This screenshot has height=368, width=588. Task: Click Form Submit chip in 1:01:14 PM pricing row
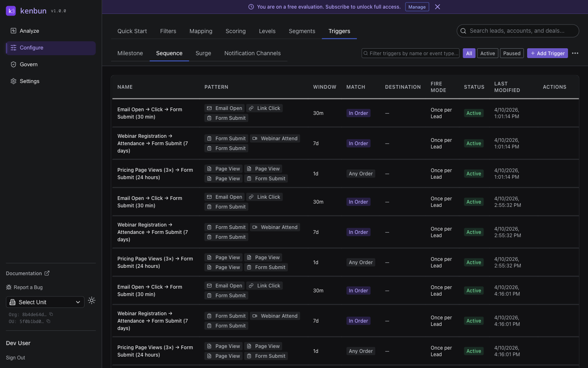point(266,179)
